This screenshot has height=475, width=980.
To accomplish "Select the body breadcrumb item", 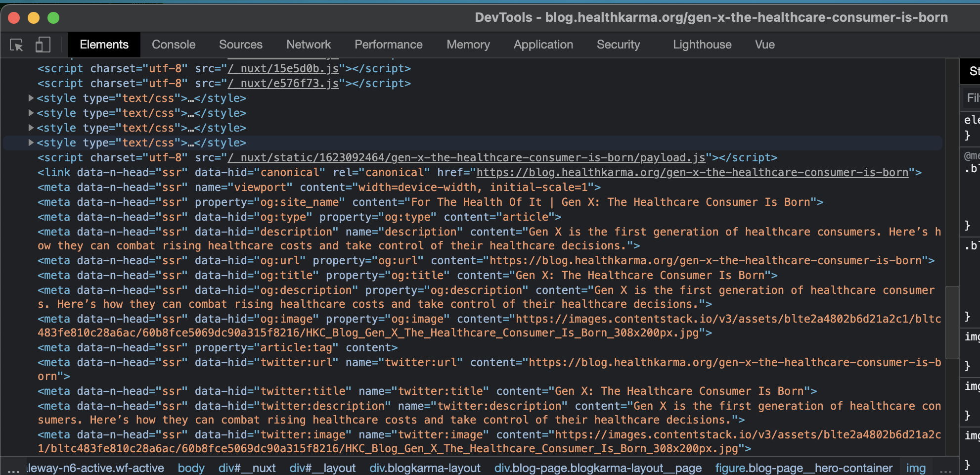I will [191, 468].
